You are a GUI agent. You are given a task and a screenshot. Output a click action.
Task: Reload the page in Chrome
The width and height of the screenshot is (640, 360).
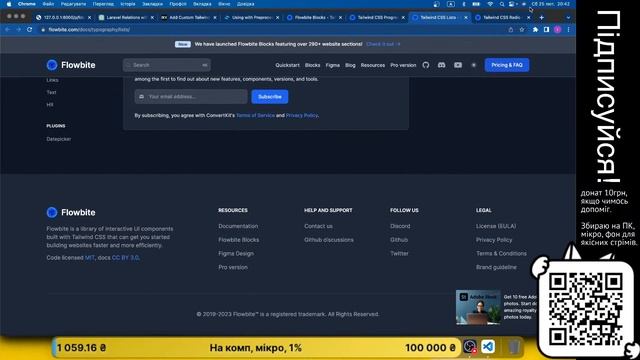[29, 29]
